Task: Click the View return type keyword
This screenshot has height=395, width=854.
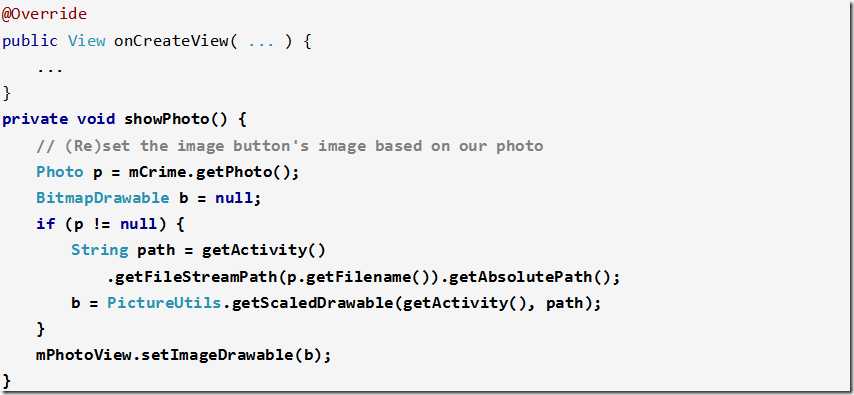Action: [87, 41]
